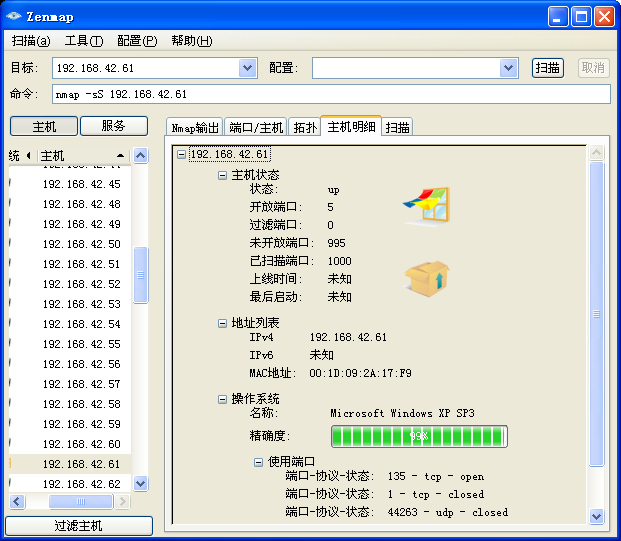
Task: Collapse the 使用端口 section
Action: tap(258, 462)
